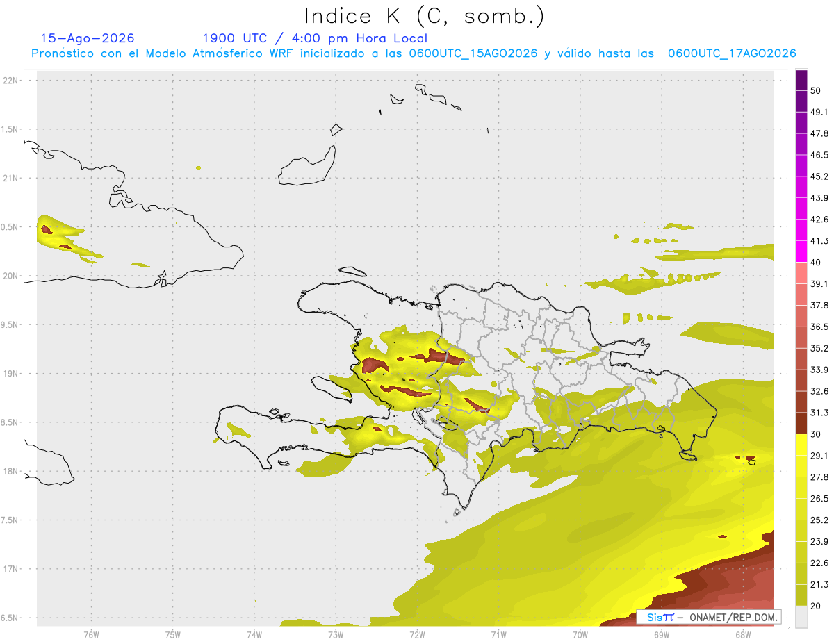The image size is (834, 644).
Task: Select the valid-until stamp "0600UTC_17AGO2026"
Action: pos(732,53)
